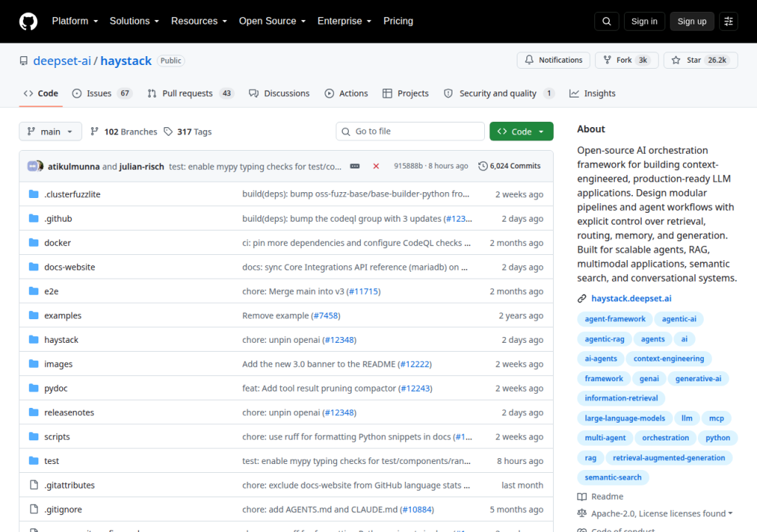Click the GitHub logo icon
This screenshot has width=757, height=532.
[x=28, y=21]
